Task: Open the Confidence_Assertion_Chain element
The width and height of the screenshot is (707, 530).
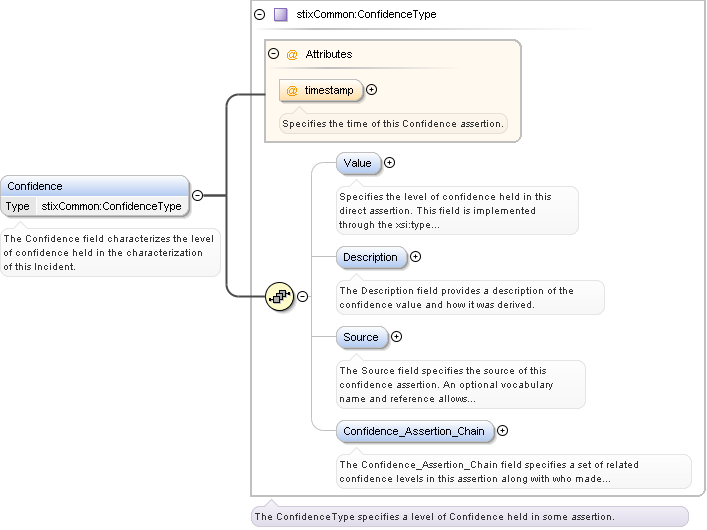Action: coord(413,432)
